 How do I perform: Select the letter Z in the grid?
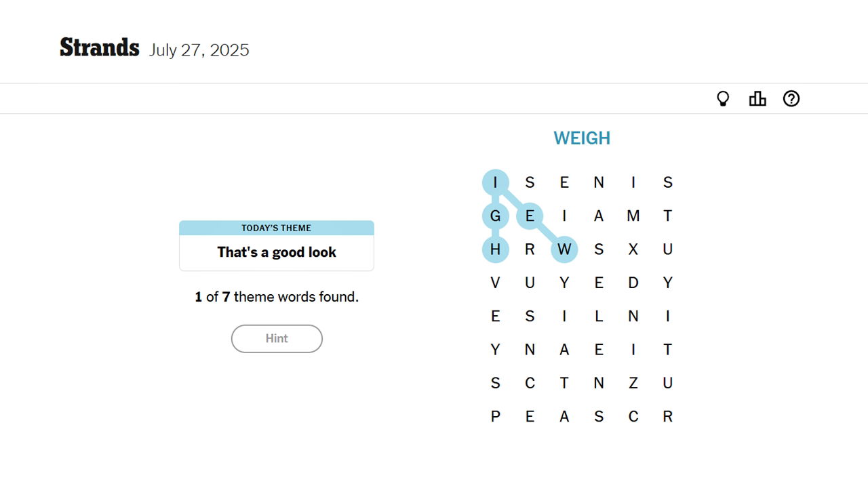click(633, 384)
